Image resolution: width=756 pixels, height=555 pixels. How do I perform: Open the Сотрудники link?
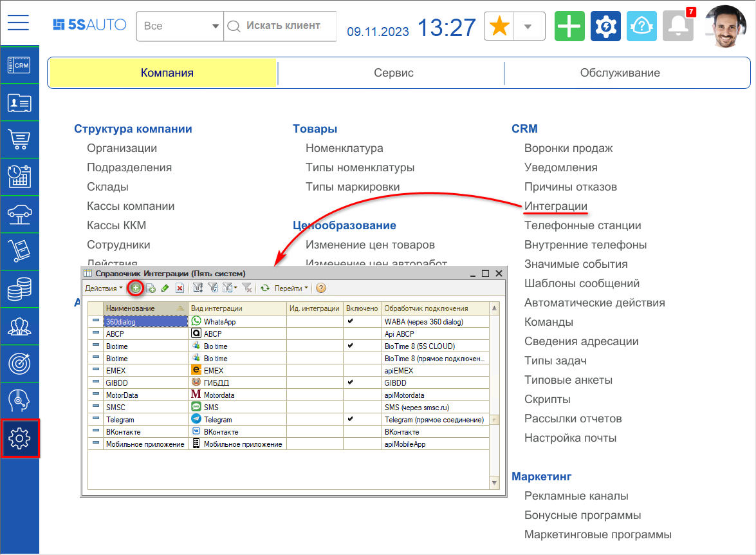click(x=118, y=245)
